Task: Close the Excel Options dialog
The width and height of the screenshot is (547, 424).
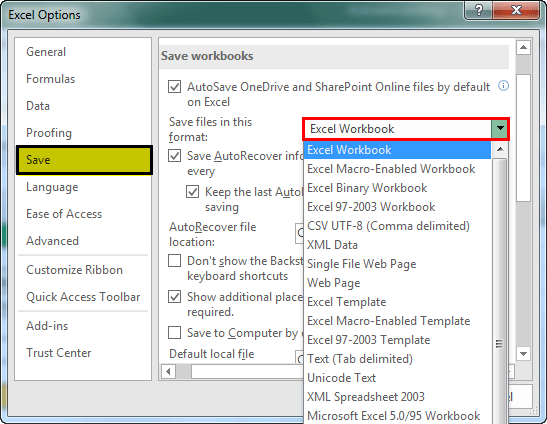Action: tap(516, 10)
